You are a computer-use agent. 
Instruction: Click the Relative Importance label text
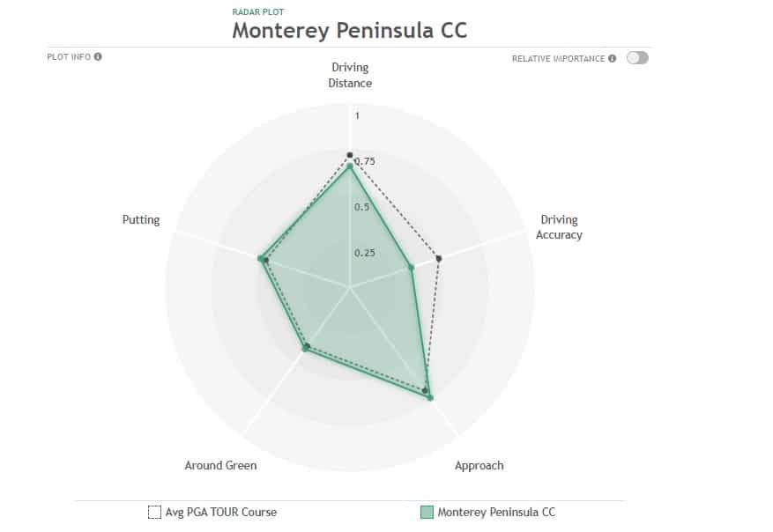click(558, 59)
